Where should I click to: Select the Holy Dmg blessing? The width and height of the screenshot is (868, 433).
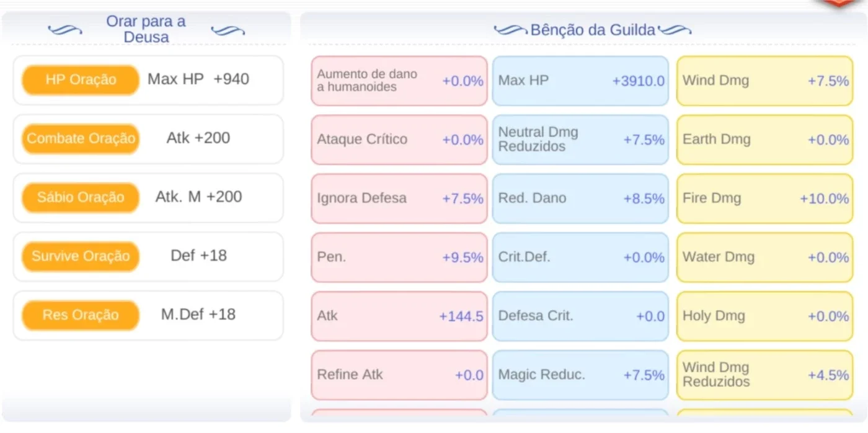pos(764,316)
